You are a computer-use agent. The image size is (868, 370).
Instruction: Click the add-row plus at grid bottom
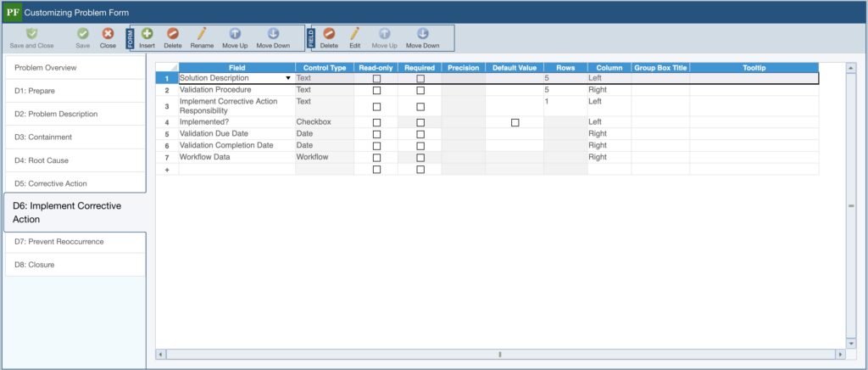tap(167, 170)
